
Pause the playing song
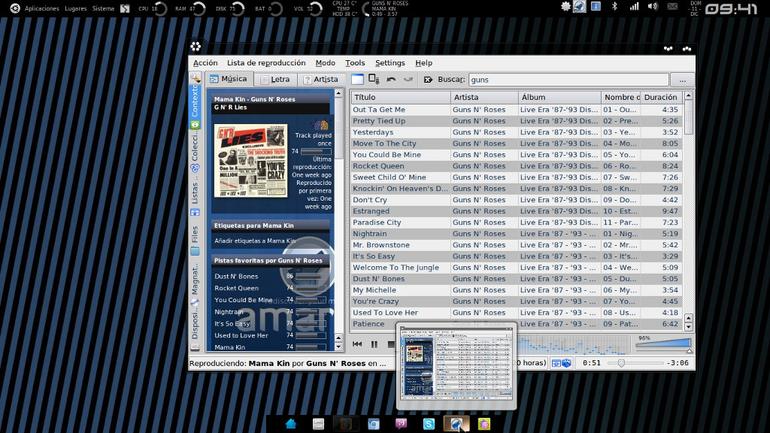tap(374, 344)
